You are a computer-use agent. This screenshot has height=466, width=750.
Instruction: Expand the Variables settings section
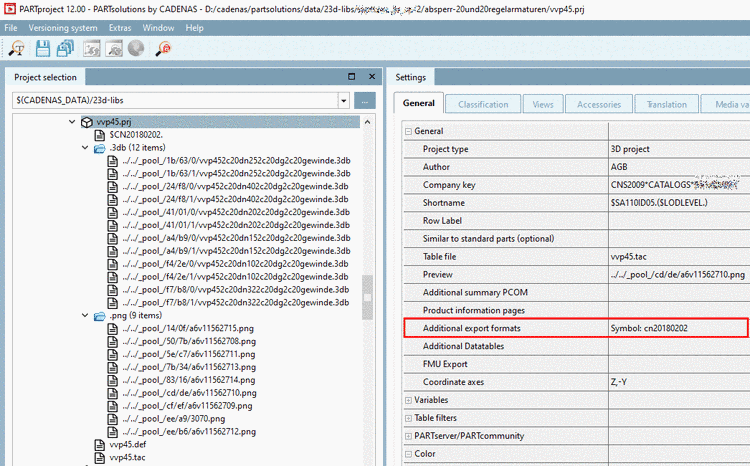(x=408, y=400)
